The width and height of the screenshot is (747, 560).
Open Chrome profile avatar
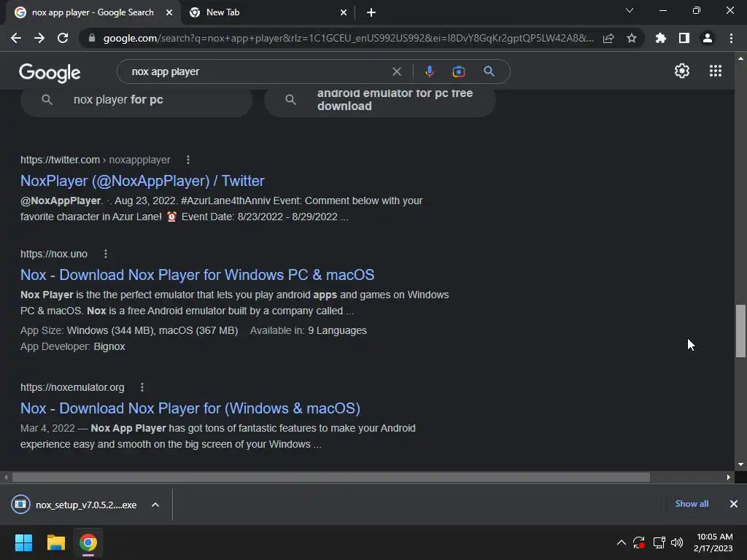point(708,38)
